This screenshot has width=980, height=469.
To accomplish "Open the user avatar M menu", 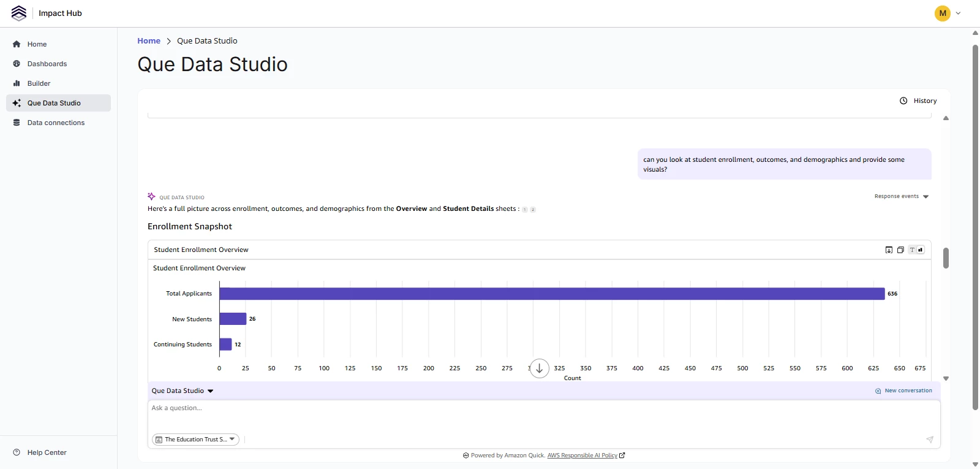I will [x=942, y=13].
